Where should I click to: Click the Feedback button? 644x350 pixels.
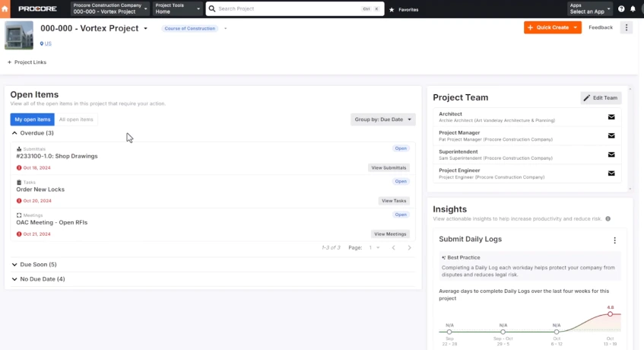pyautogui.click(x=601, y=27)
